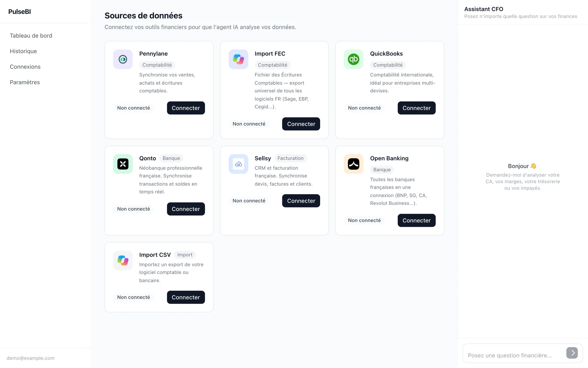The height and width of the screenshot is (368, 588).
Task: Connect the Pennylane data source
Action: pyautogui.click(x=186, y=108)
